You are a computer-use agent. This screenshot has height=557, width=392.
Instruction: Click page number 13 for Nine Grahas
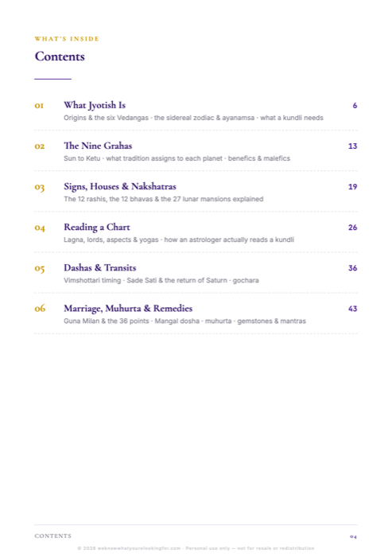tap(352, 146)
